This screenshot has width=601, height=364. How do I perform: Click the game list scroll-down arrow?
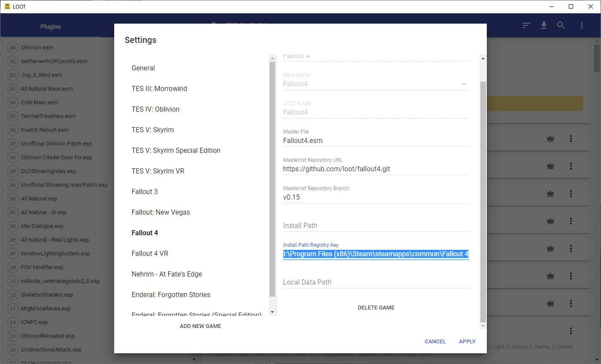[272, 312]
